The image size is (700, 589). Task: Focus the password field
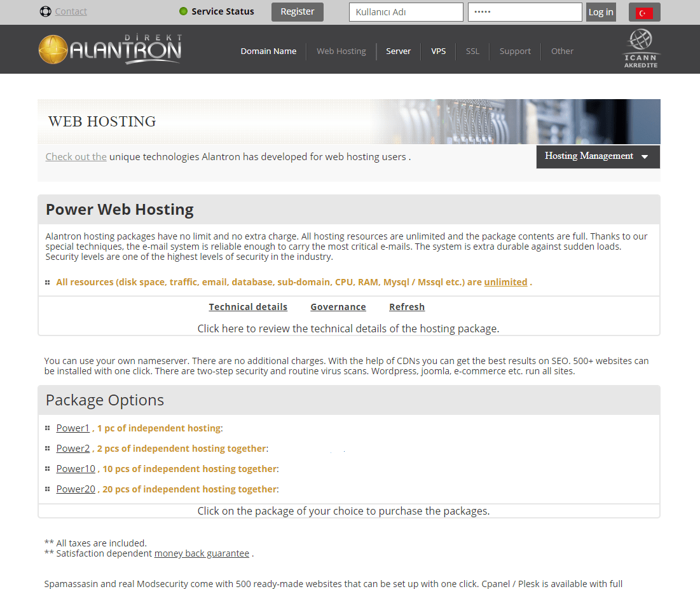pos(525,12)
